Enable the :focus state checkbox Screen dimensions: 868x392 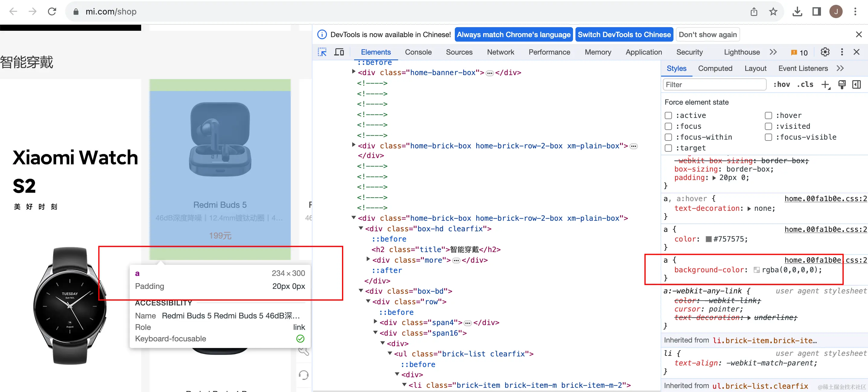668,126
